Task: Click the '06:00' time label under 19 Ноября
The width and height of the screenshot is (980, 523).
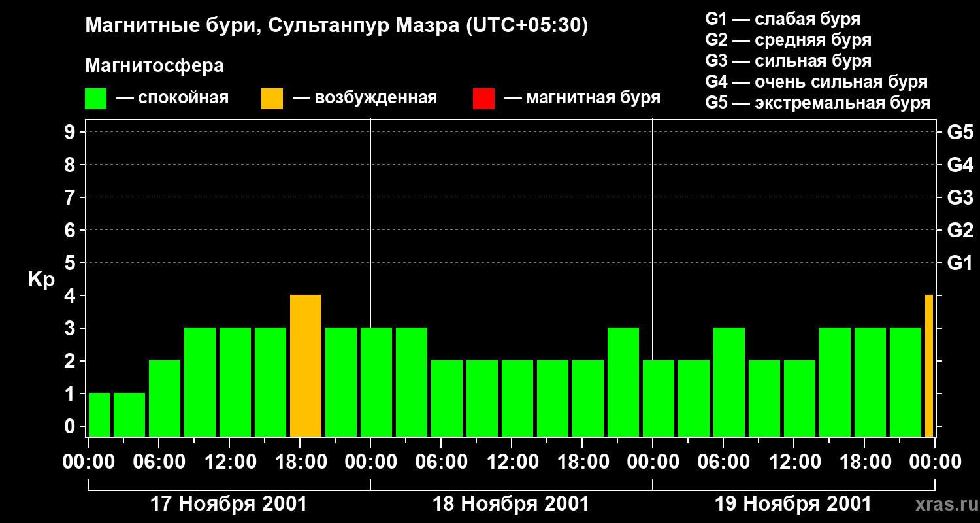Action: click(723, 462)
